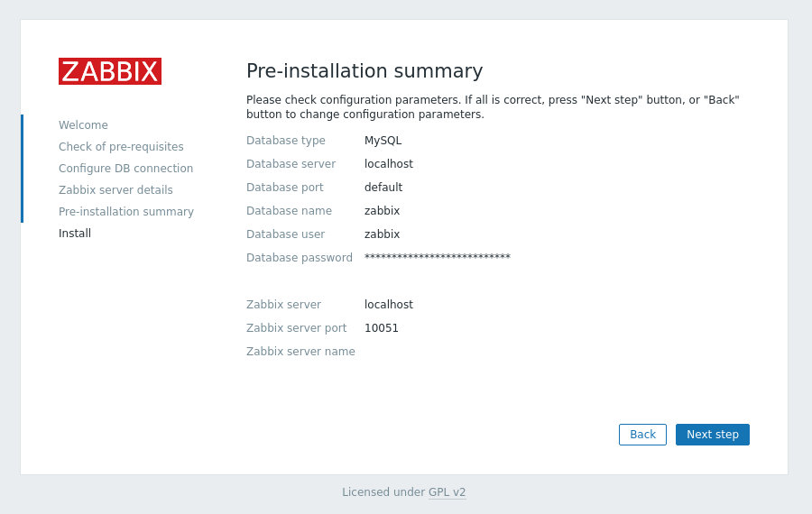The image size is (812, 514).
Task: Go to the Next step
Action: pyautogui.click(x=712, y=435)
